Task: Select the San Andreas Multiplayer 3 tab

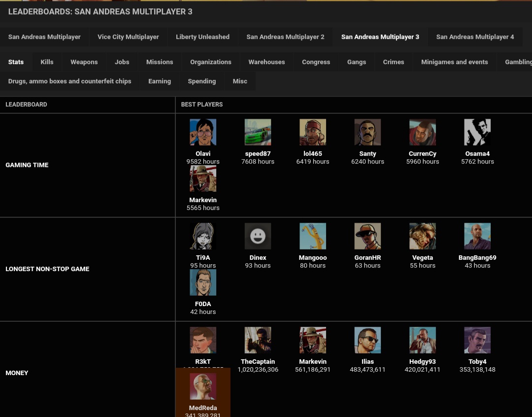Action: (380, 36)
